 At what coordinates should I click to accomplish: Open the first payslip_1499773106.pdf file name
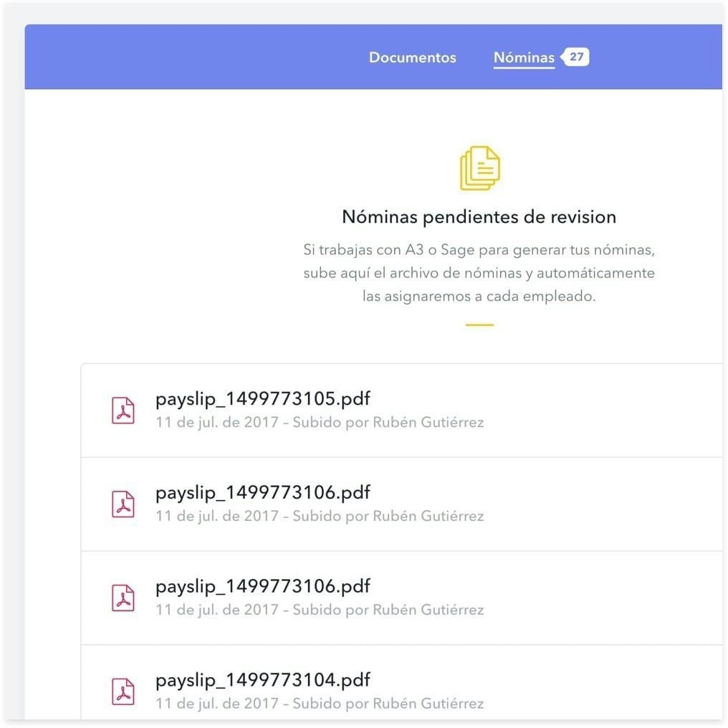tap(262, 492)
